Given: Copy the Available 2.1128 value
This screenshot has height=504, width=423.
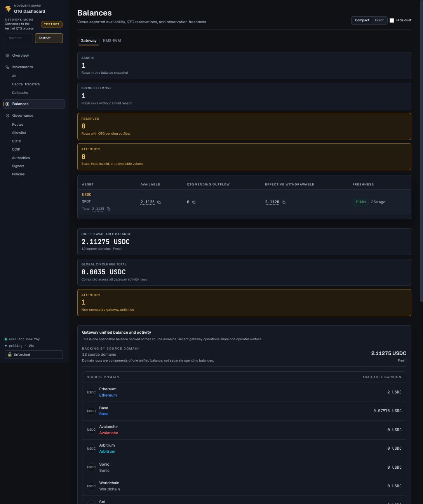Looking at the screenshot, I should 159,202.
